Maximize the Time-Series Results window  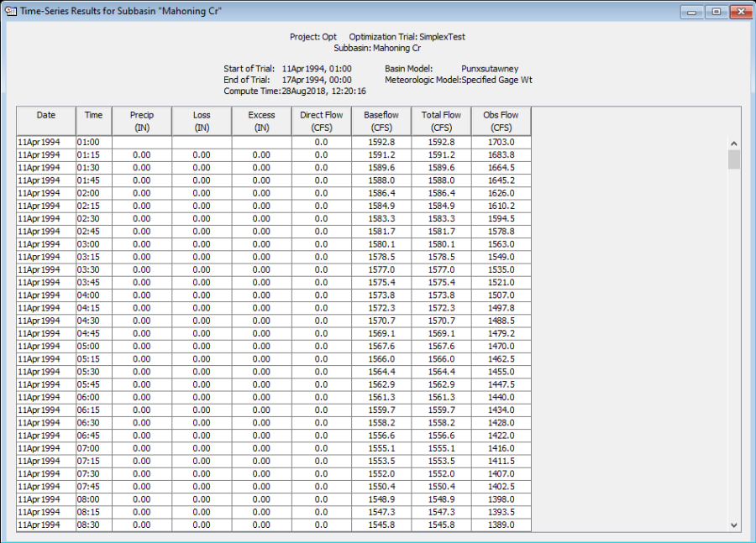(x=716, y=12)
